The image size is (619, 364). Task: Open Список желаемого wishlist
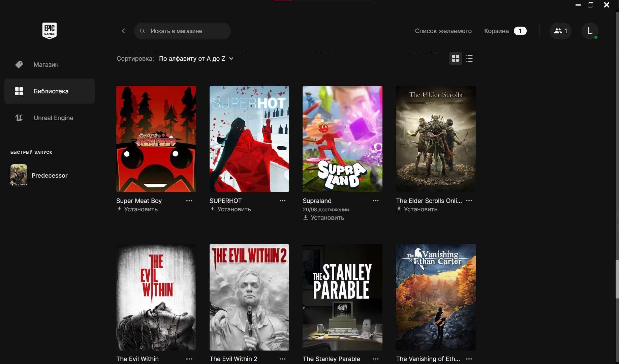coord(443,31)
